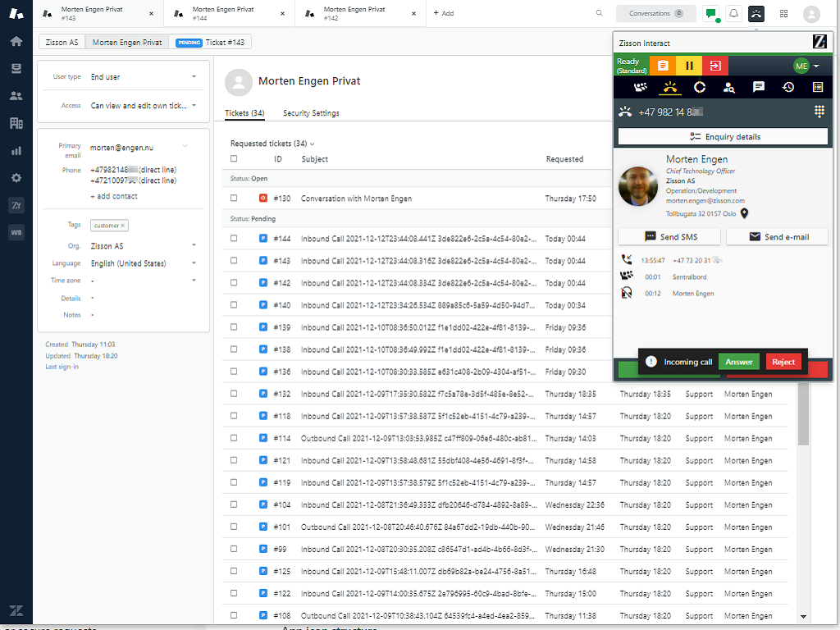
Task: Select the checkbox for ticket #144
Action: click(x=234, y=239)
